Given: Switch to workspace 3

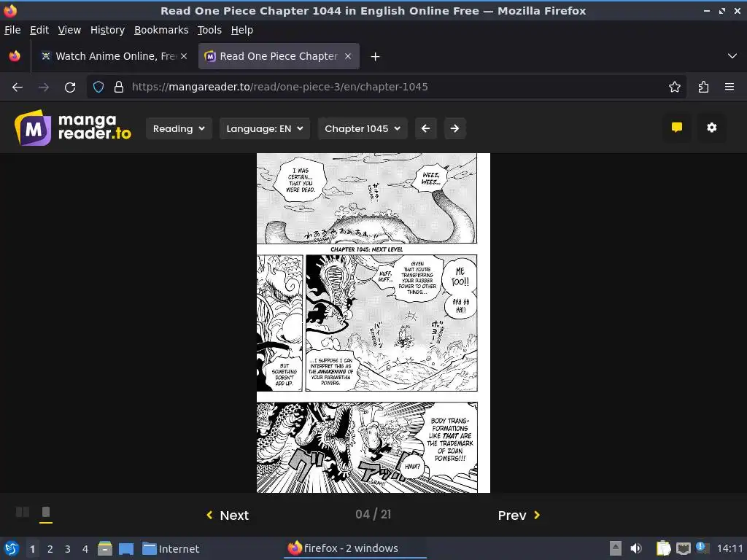Looking at the screenshot, I should coord(68,548).
